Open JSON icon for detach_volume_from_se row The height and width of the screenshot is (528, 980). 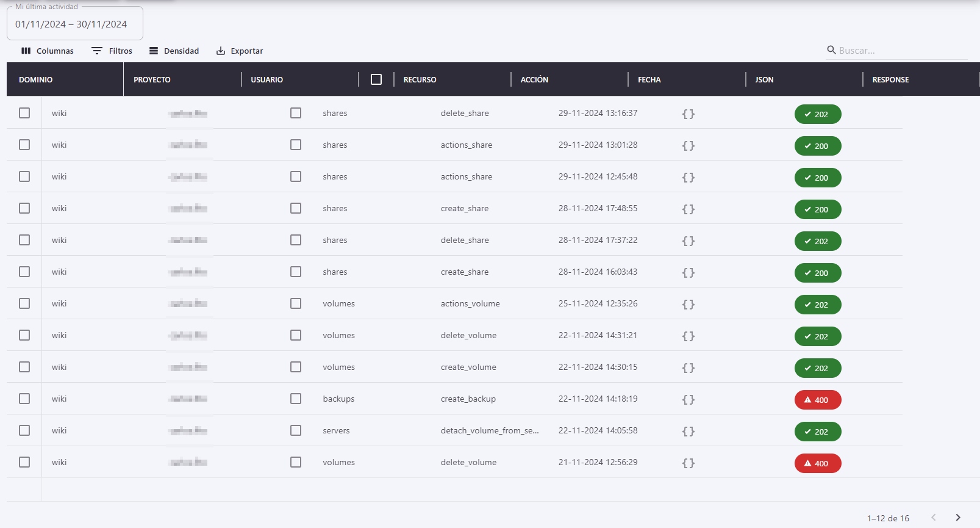coord(688,432)
